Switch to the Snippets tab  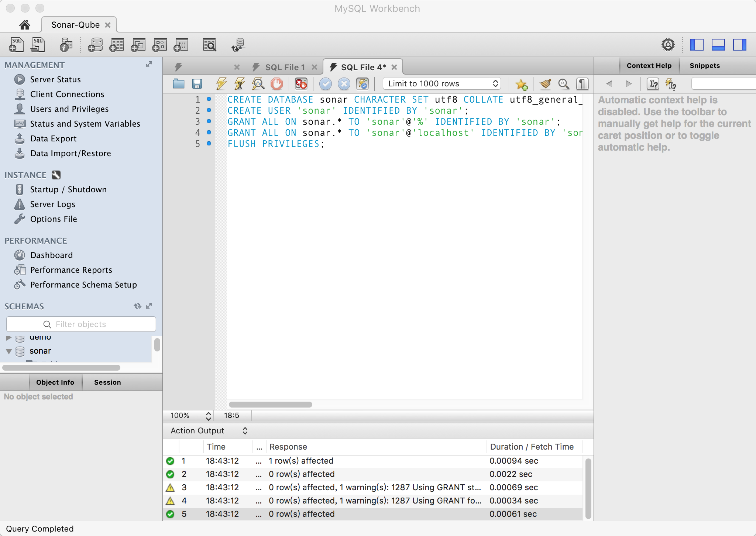[705, 66]
